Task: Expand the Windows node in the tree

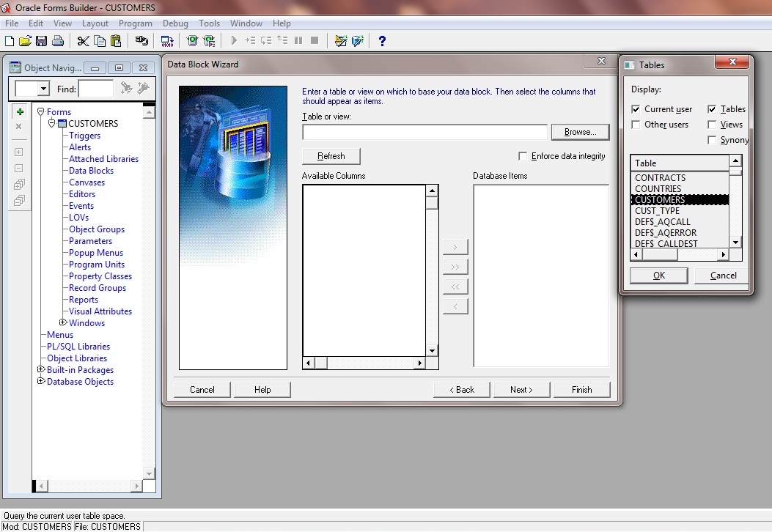Action: 63,322
